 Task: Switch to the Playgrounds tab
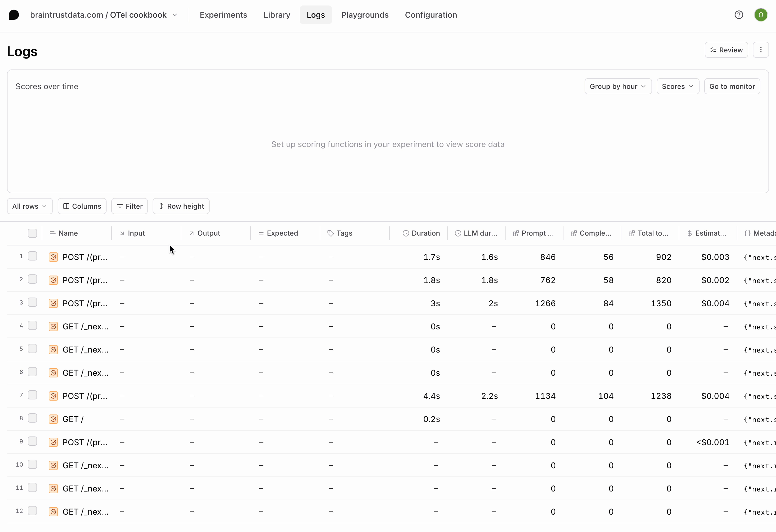365,15
